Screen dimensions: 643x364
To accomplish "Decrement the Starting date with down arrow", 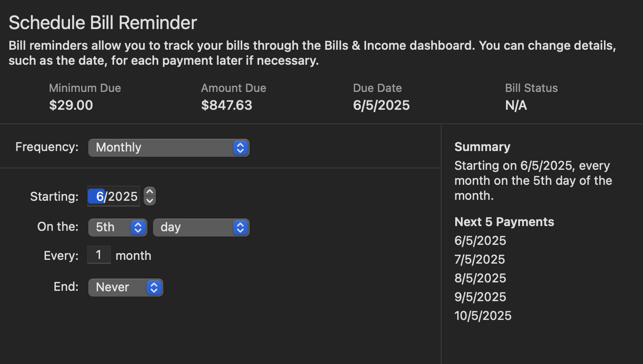I will 150,201.
